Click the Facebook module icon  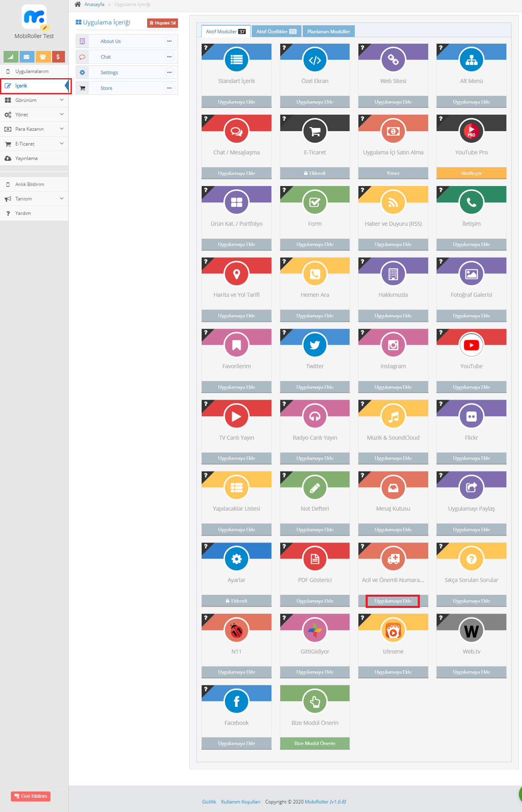point(237,702)
